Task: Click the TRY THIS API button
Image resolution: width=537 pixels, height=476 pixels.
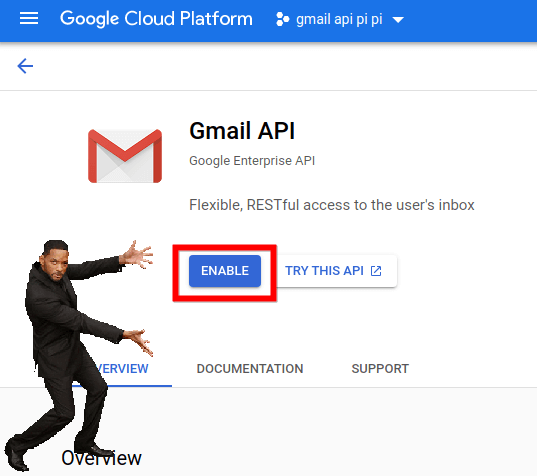Action: coord(336,271)
